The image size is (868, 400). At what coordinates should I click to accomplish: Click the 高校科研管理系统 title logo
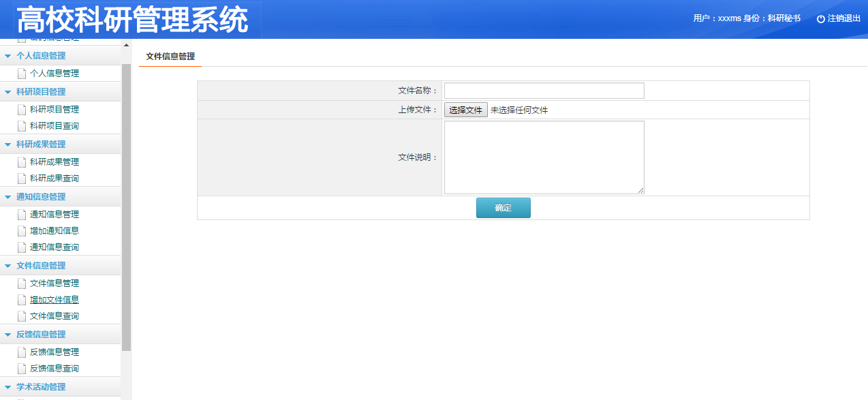tap(132, 20)
